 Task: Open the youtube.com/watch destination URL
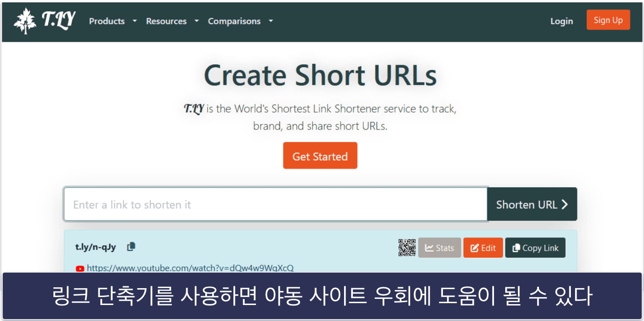click(190, 268)
